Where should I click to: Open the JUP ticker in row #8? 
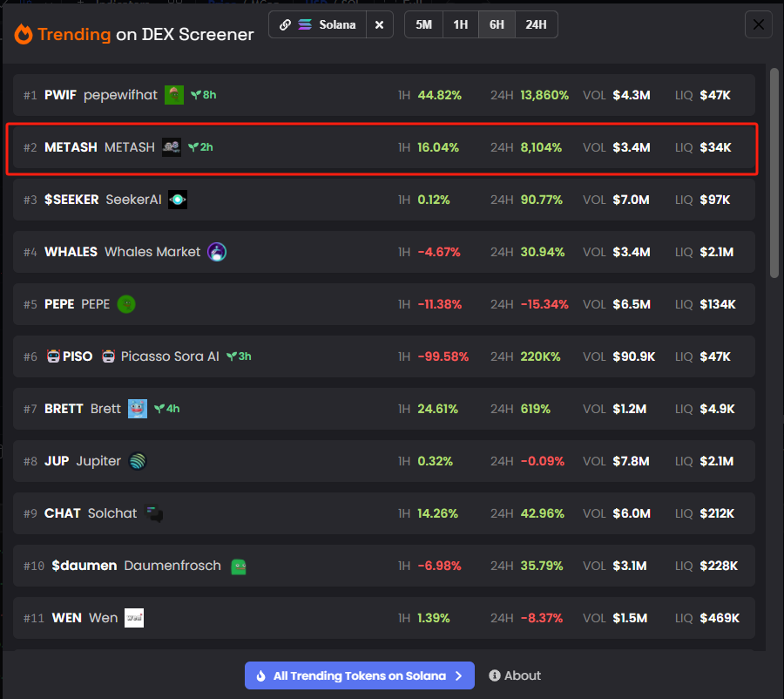tap(57, 461)
